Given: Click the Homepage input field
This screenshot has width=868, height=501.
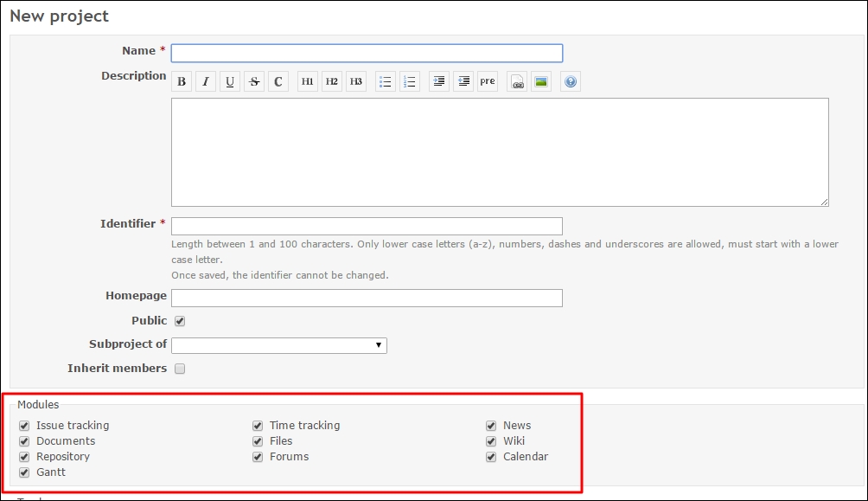Looking at the screenshot, I should pos(367,298).
